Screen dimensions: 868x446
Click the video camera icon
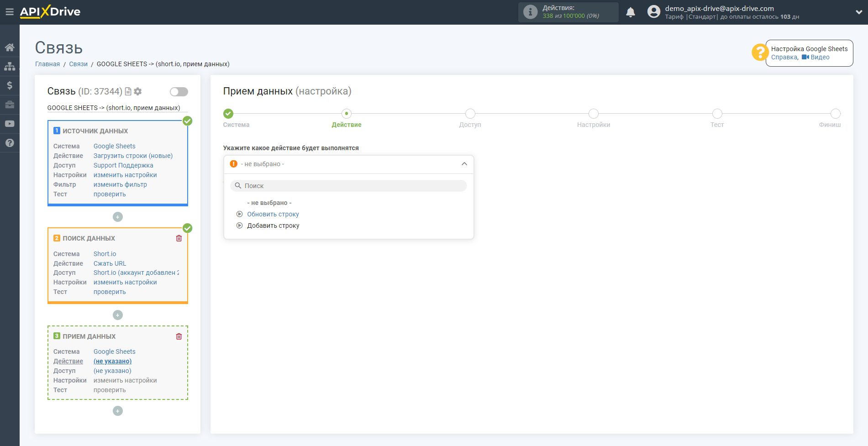(805, 57)
